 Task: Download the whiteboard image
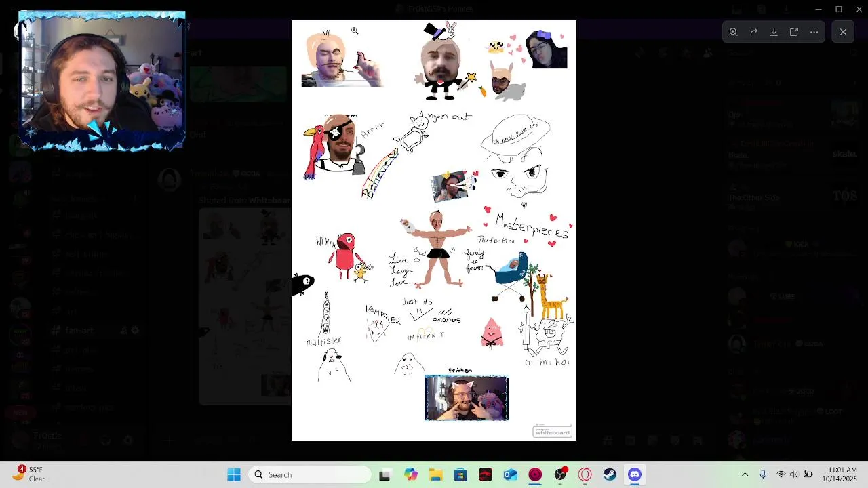pos(774,32)
